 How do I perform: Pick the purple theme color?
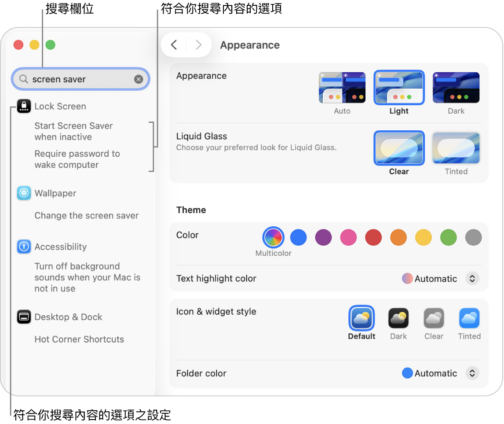[323, 237]
